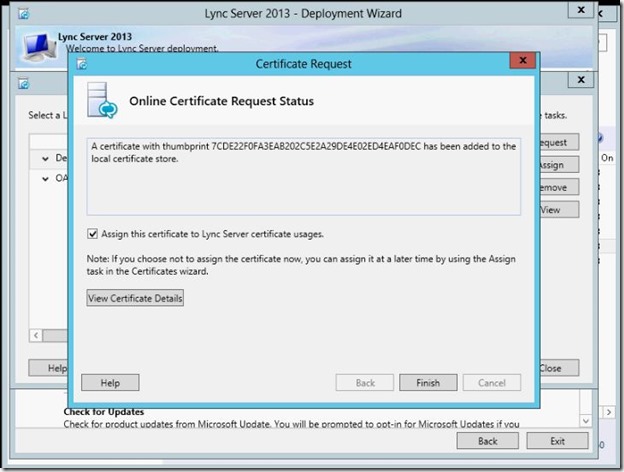
Task: Close the Lync Server 2013 Deployment Wizard window
Action: (x=581, y=10)
